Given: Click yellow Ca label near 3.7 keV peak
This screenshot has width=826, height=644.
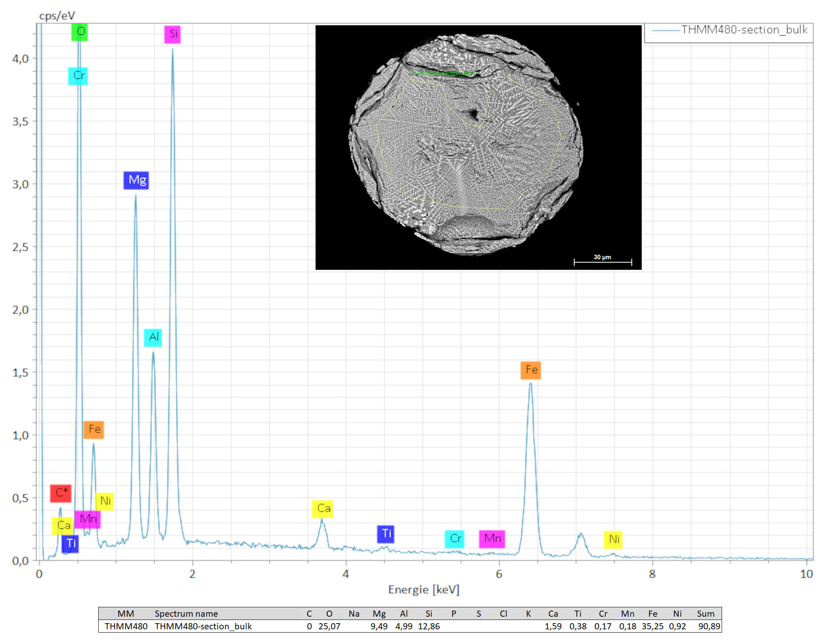Looking at the screenshot, I should pos(322,509).
